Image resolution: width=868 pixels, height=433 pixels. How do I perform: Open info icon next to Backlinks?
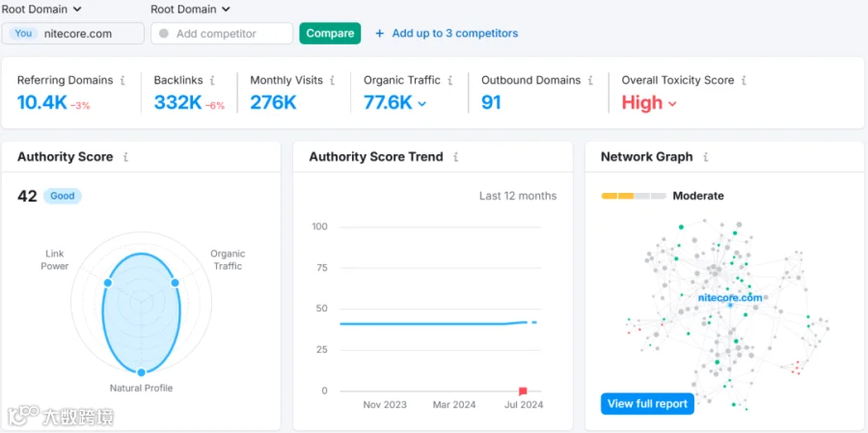pos(212,80)
